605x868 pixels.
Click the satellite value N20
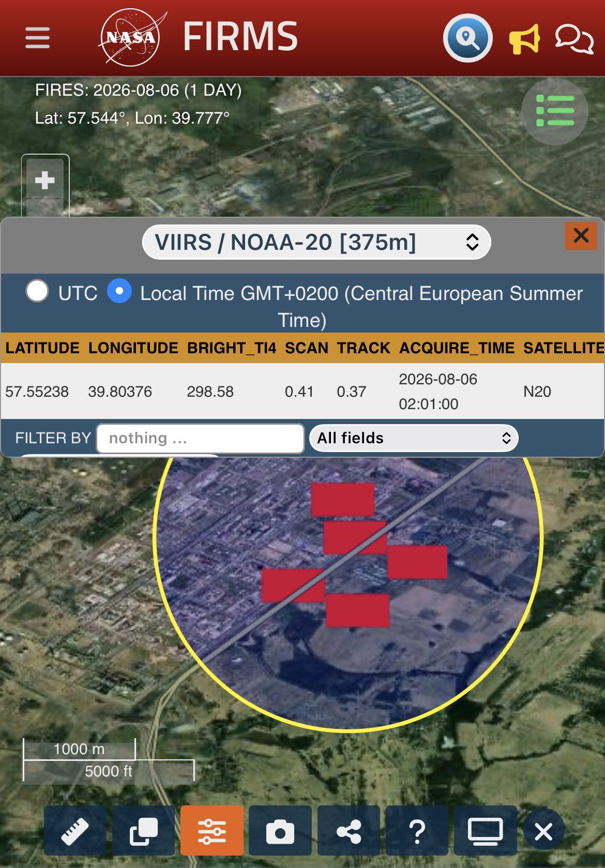[537, 392]
